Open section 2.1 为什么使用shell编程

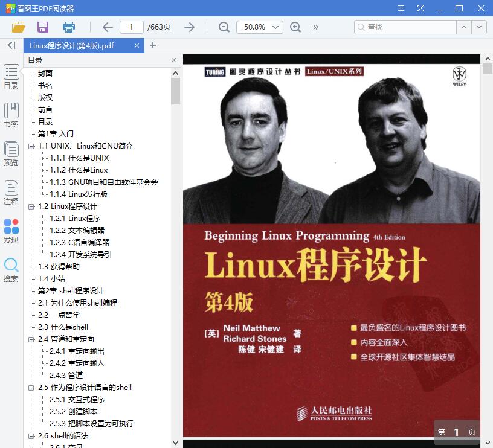point(78,303)
